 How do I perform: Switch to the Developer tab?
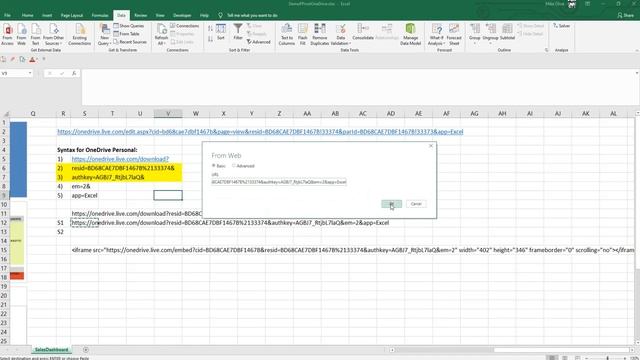[x=182, y=15]
